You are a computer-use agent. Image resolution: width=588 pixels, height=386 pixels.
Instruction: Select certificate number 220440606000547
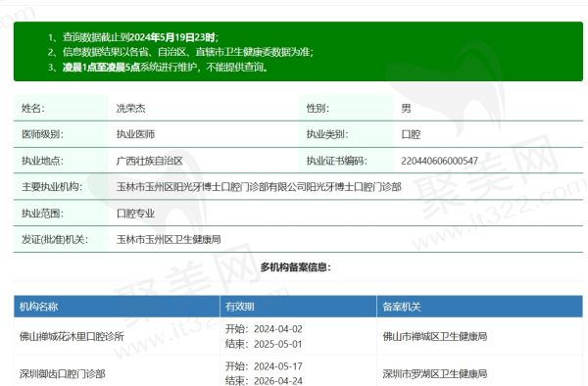[439, 161]
